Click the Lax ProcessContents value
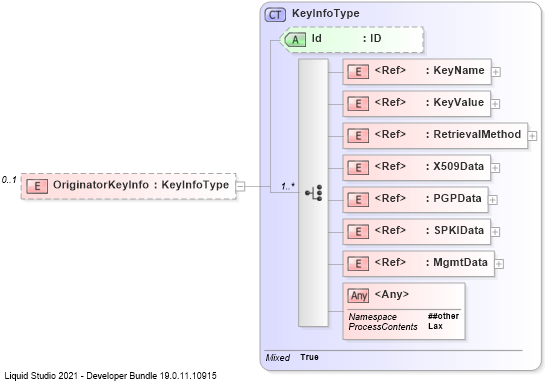Screen dimensions: 545x381 [x=435, y=326]
